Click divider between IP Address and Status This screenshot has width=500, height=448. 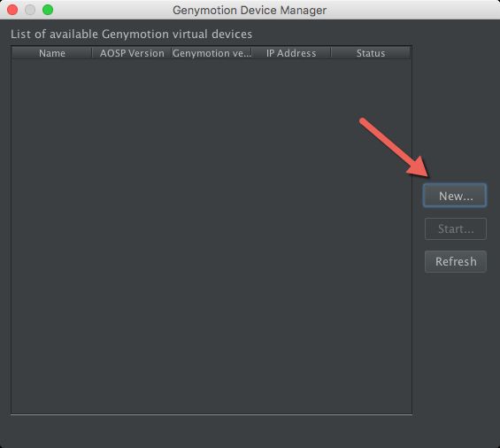[331, 53]
